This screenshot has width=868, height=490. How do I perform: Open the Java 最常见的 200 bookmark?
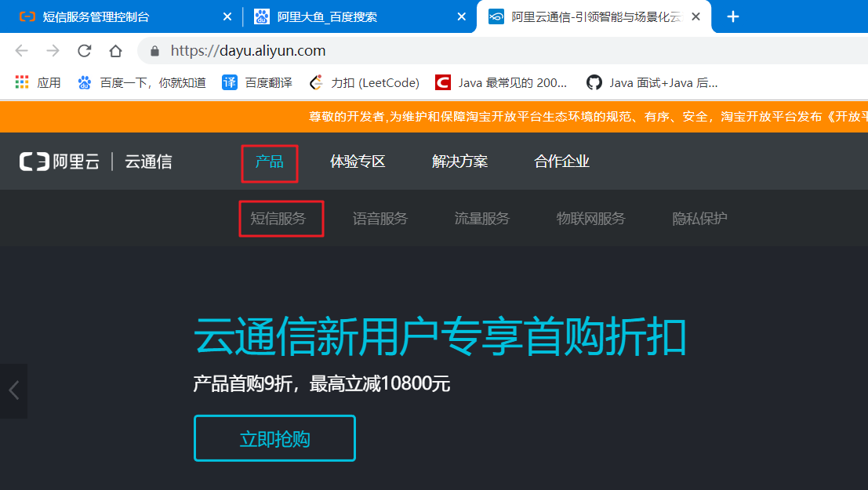click(501, 82)
